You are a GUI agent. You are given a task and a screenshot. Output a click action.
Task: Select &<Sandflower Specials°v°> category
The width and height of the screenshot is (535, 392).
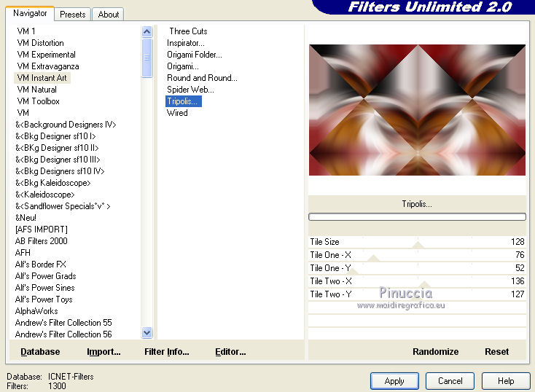pyautogui.click(x=63, y=206)
